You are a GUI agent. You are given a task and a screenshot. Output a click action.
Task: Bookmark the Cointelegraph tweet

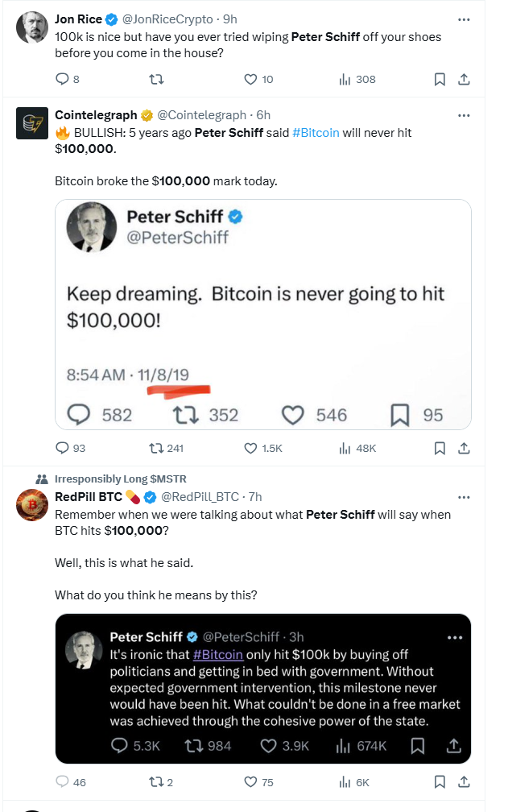pos(440,448)
